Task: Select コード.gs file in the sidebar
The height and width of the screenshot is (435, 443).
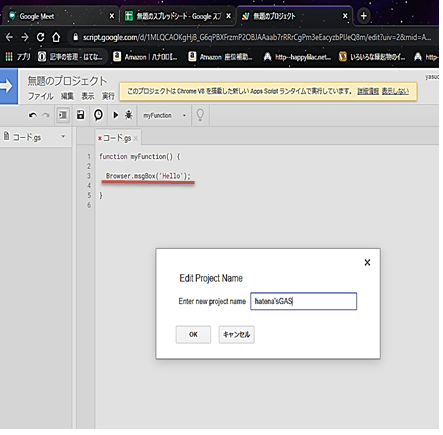Action: click(x=35, y=137)
